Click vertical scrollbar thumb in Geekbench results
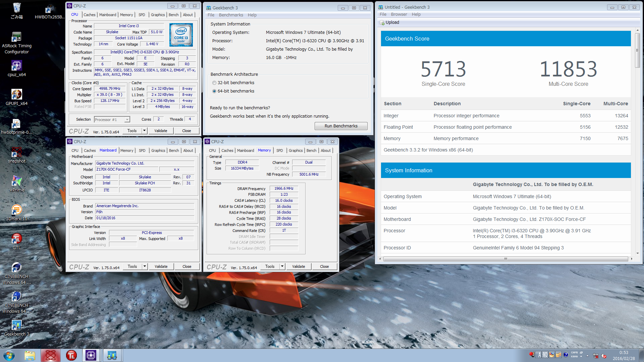644x362 pixels. 638,50
